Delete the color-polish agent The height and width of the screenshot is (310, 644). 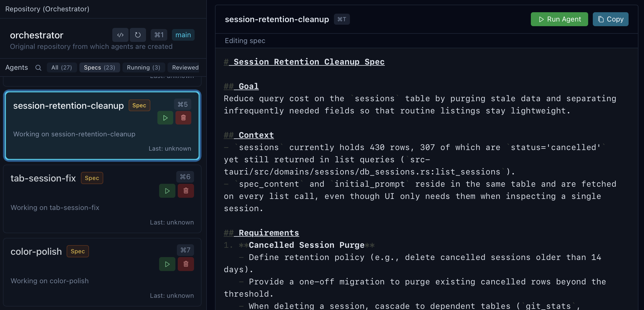186,264
